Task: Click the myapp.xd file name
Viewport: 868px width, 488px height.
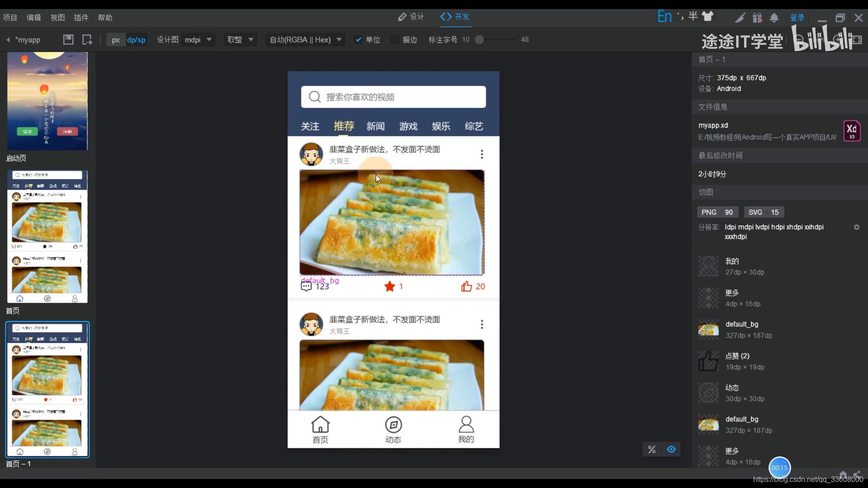Action: (x=713, y=125)
